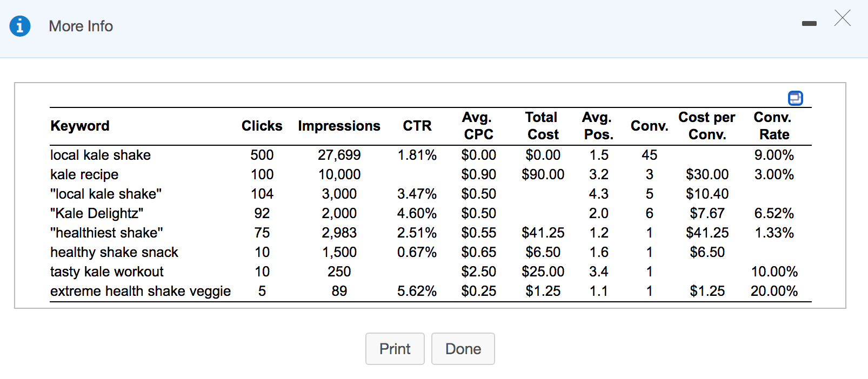Click the 4.3 average position value
This screenshot has height=379, width=868.
(x=599, y=194)
